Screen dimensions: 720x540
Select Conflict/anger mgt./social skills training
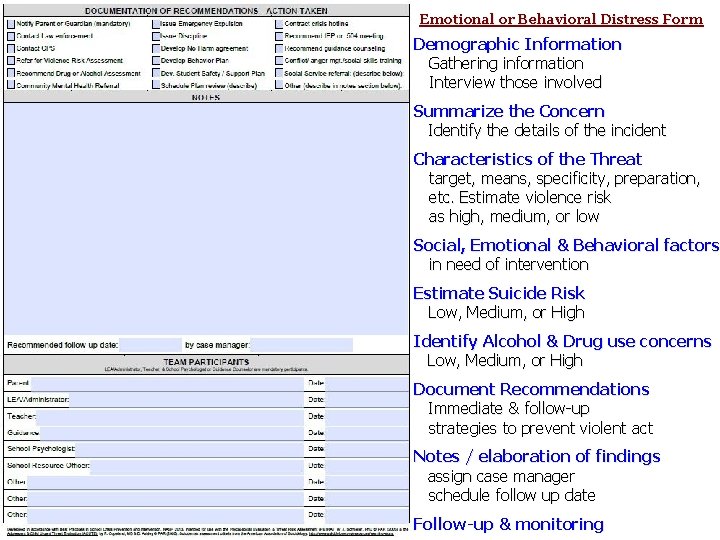(x=279, y=61)
